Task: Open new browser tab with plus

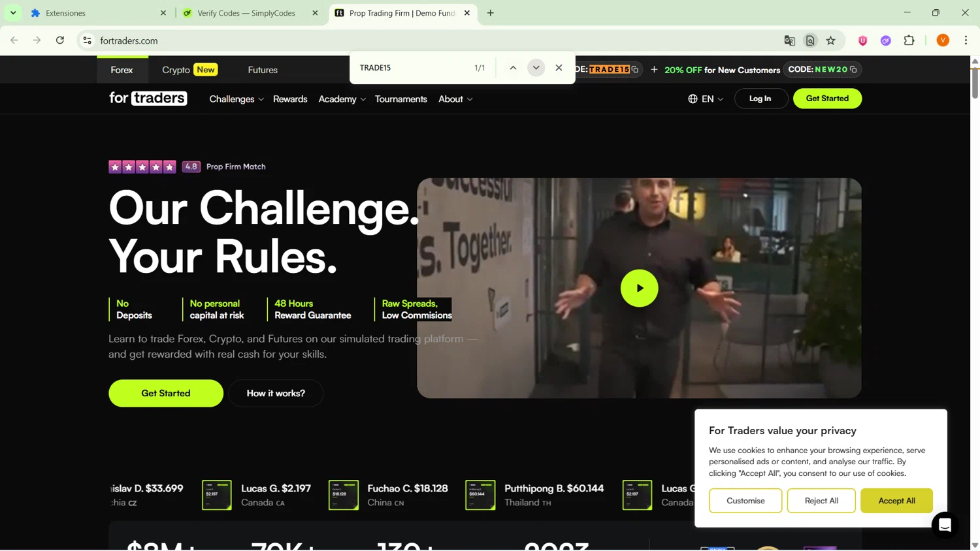Action: [x=491, y=13]
